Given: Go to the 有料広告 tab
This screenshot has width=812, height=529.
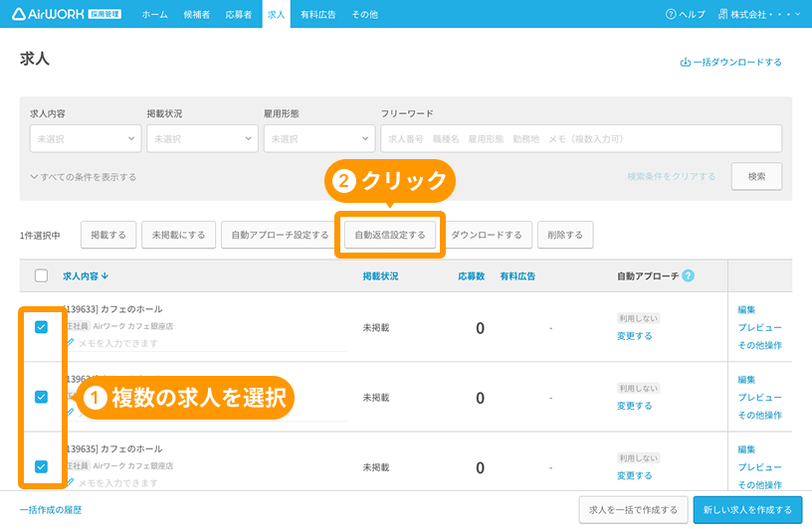Looking at the screenshot, I should 318,15.
